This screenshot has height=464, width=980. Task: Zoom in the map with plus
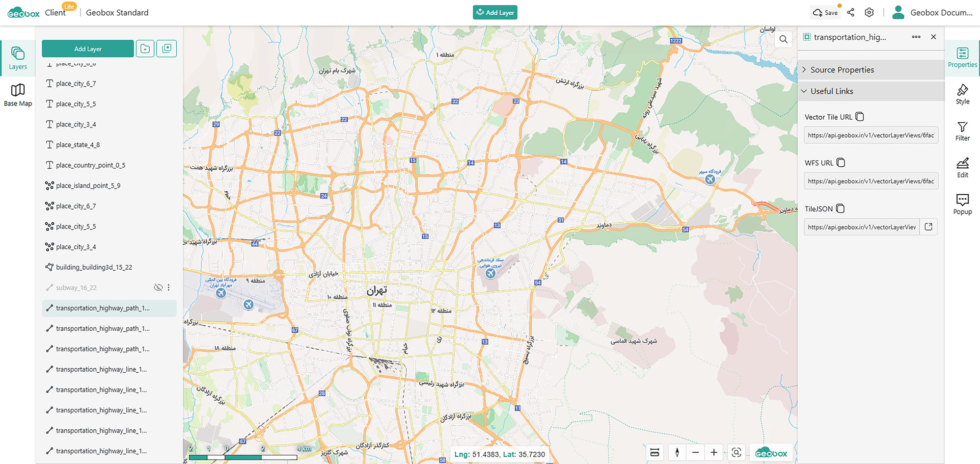click(714, 452)
